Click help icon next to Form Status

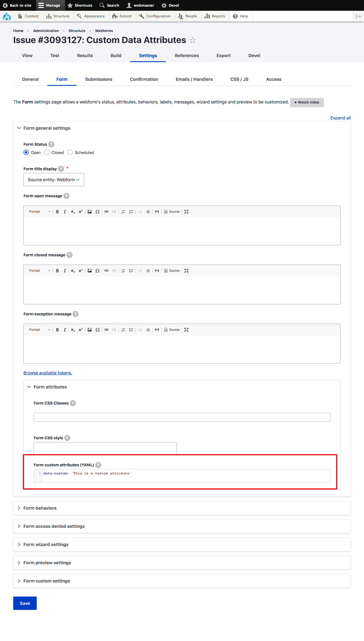[51, 144]
